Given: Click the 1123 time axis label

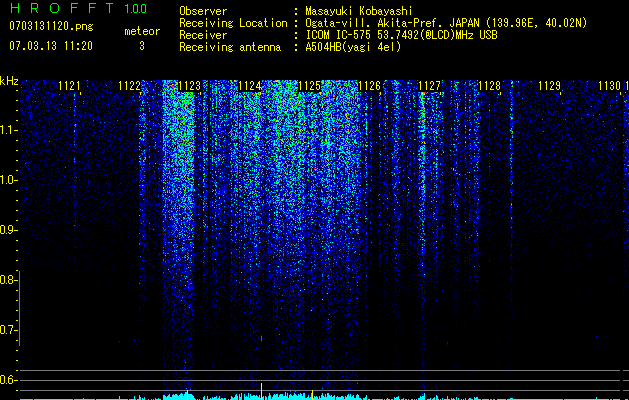Looking at the screenshot, I should (189, 86).
